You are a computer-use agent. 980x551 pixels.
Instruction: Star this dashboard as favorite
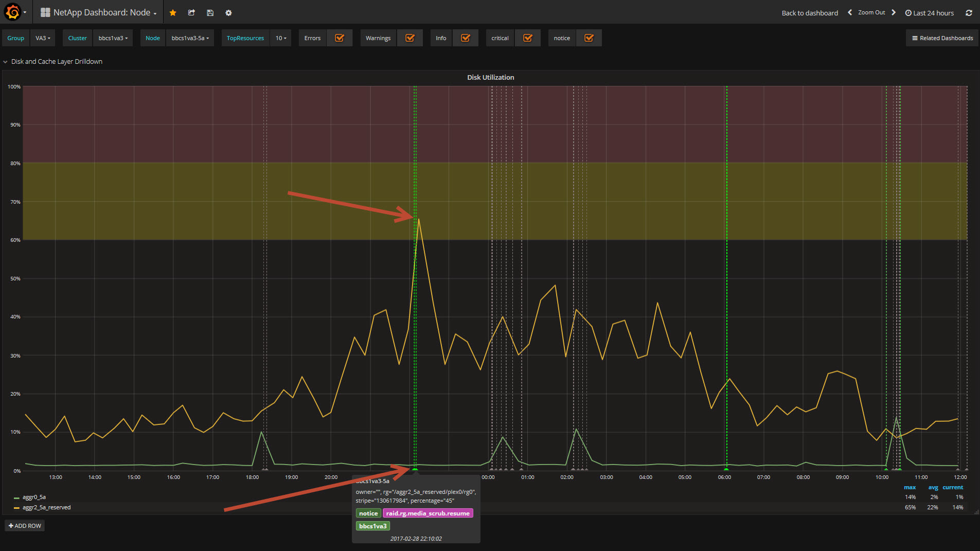[x=173, y=13]
